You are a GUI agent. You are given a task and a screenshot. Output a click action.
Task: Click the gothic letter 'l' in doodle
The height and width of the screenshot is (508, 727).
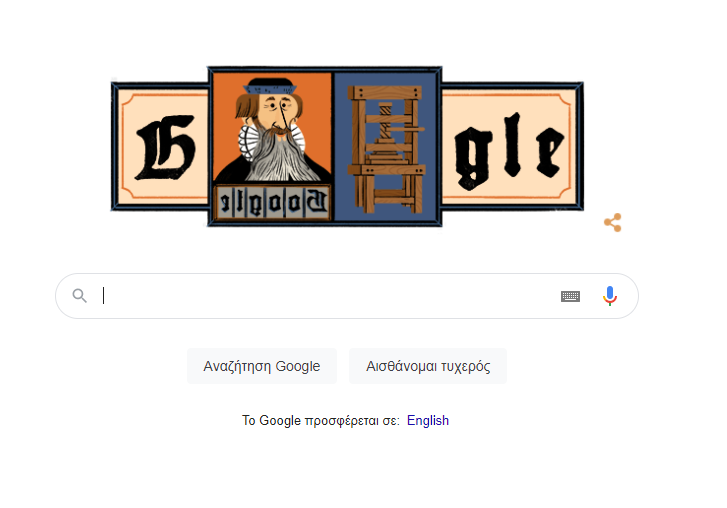click(x=512, y=145)
